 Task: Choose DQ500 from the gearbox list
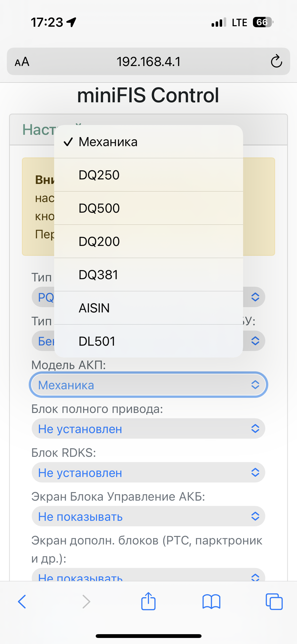pos(149,208)
